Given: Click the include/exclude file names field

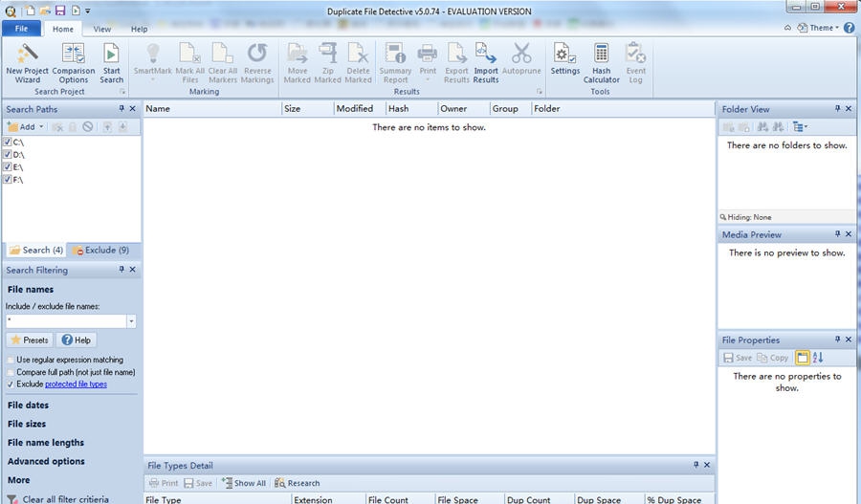Looking at the screenshot, I should (x=66, y=321).
